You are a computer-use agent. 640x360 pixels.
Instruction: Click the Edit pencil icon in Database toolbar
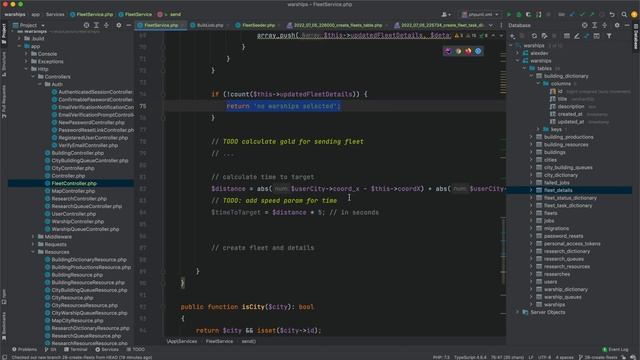click(x=577, y=36)
